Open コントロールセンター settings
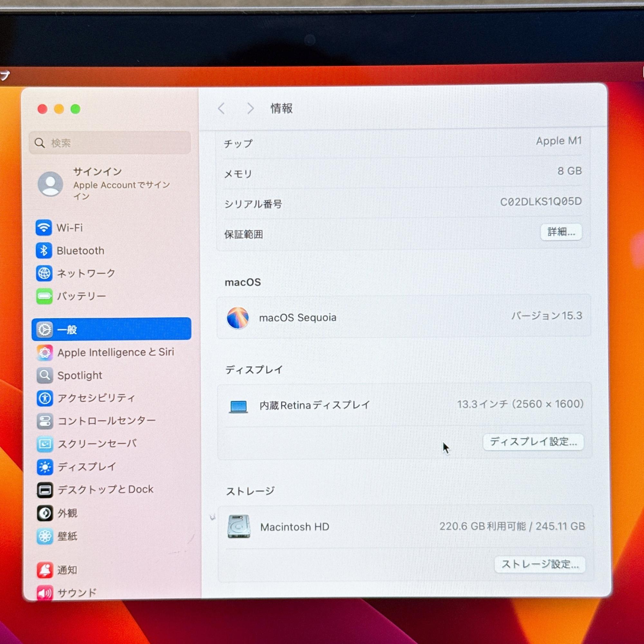Screen dimensions: 644x644 106,421
